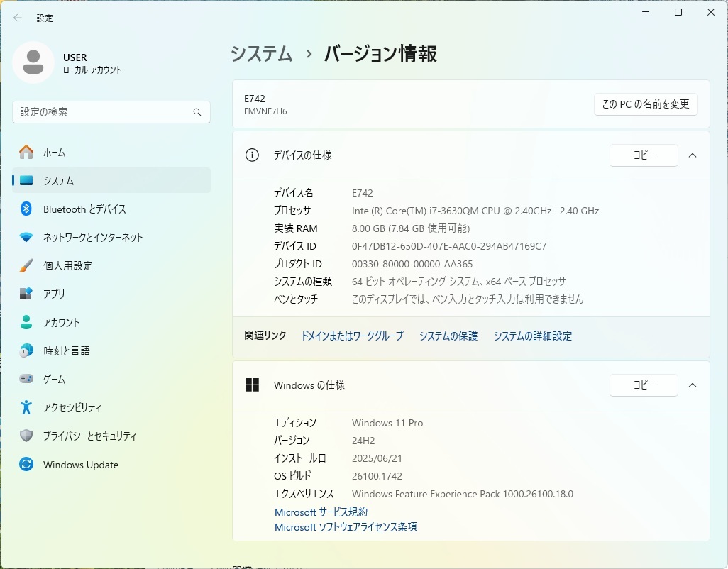Screen dimensions: 728x569
Task: Click the インストール日 value 2025/06/21
Action: pyautogui.click(x=377, y=458)
